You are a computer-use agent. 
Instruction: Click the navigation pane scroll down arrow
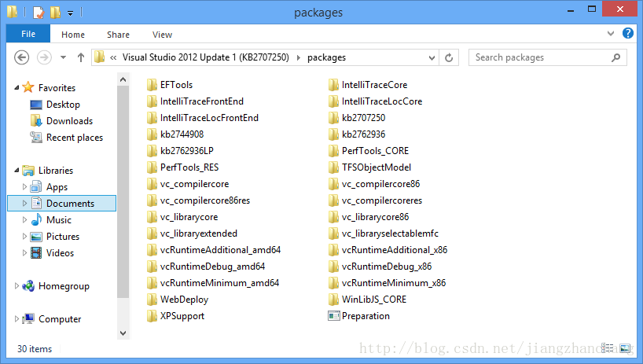pos(123,333)
